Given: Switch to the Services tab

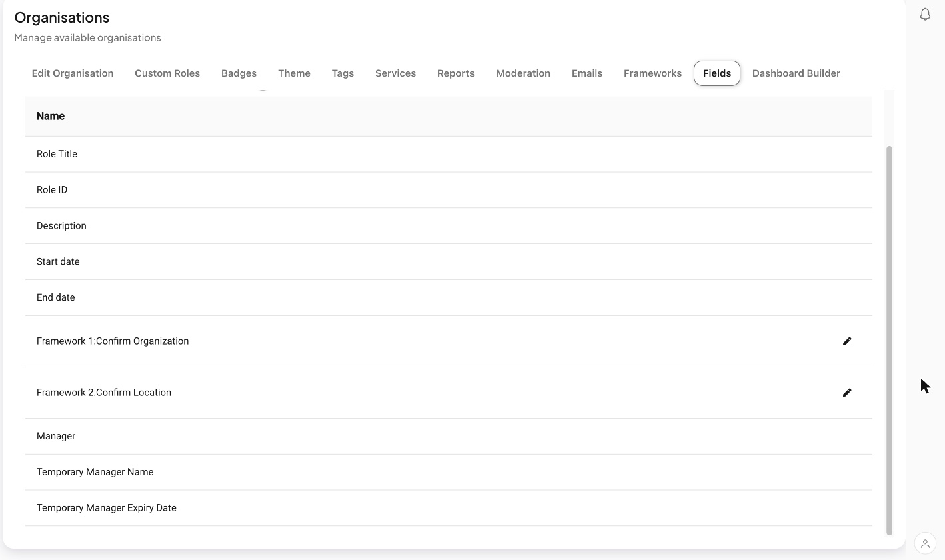Looking at the screenshot, I should point(395,73).
